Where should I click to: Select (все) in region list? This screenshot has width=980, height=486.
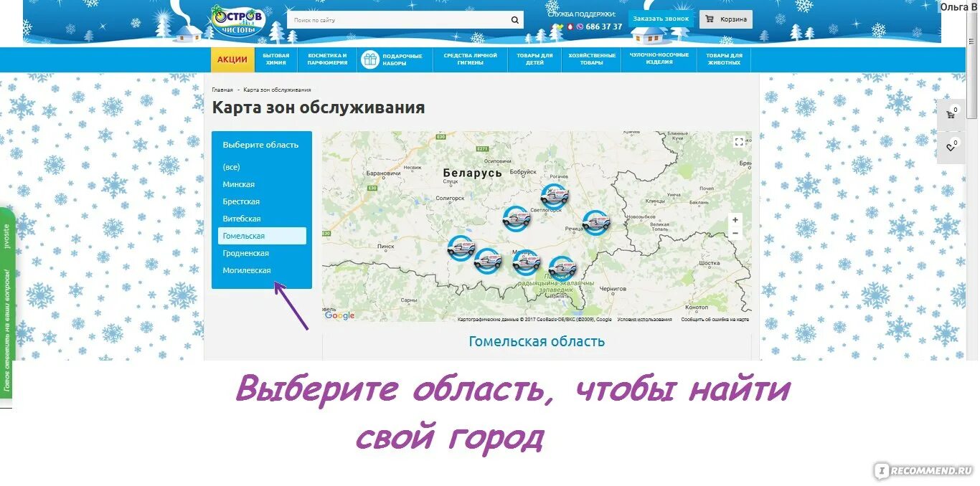click(x=231, y=167)
